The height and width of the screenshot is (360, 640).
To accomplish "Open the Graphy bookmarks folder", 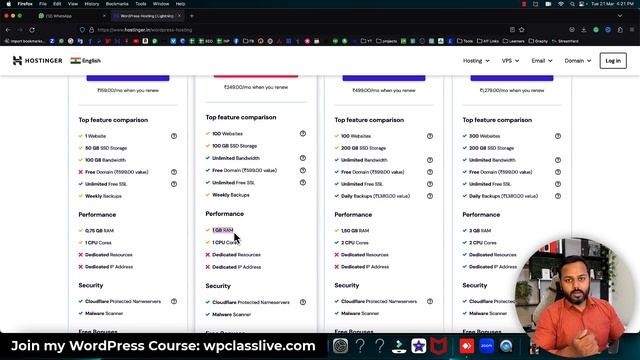I will point(538,41).
